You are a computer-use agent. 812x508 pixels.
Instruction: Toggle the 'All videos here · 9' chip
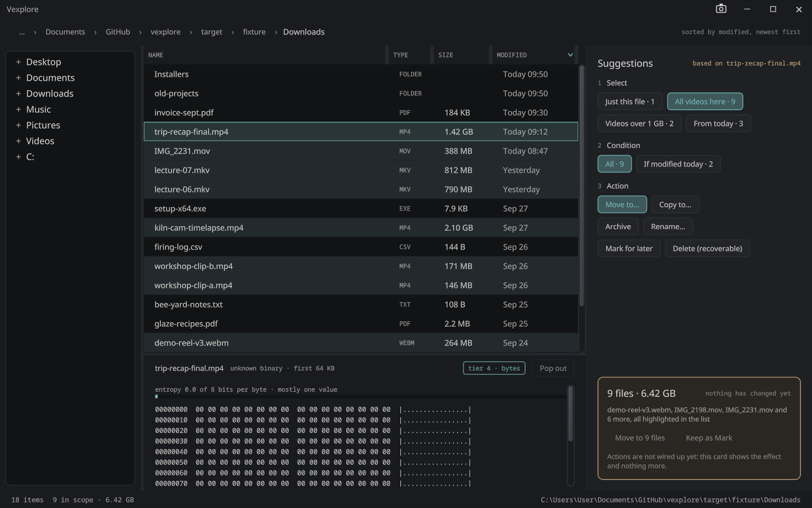pyautogui.click(x=705, y=102)
